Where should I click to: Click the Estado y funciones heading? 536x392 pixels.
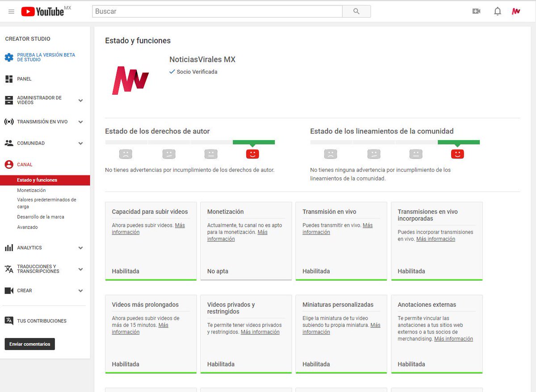138,41
